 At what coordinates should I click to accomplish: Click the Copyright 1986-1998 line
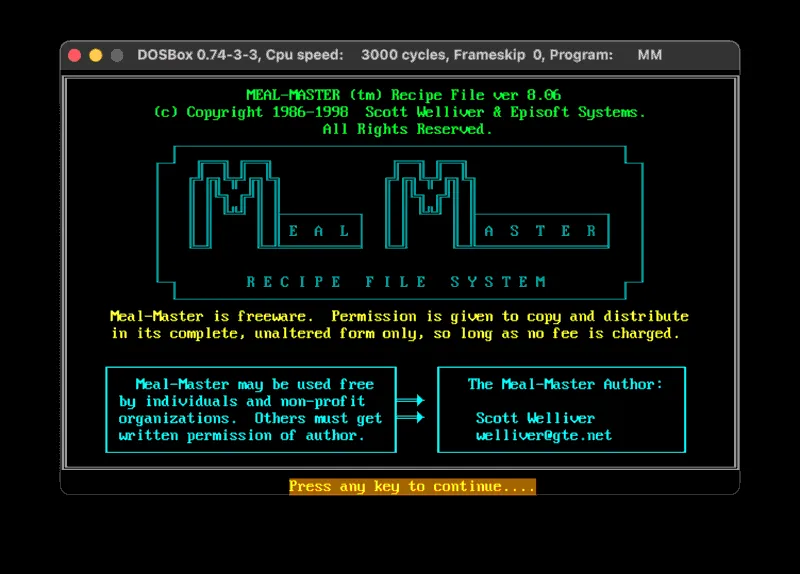click(399, 112)
